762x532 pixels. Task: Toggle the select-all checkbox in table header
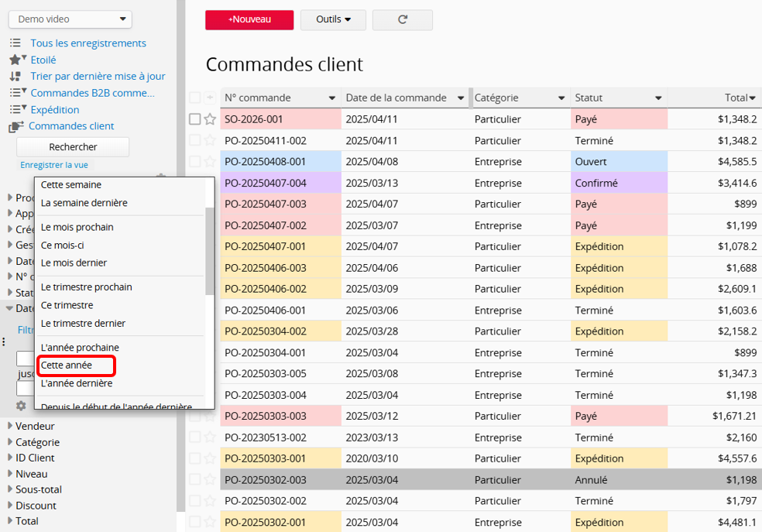(194, 98)
